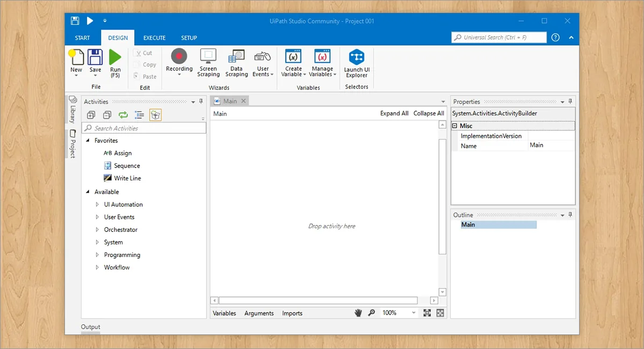Open the Screen Scraping wizard
The width and height of the screenshot is (644, 349).
(x=208, y=56)
